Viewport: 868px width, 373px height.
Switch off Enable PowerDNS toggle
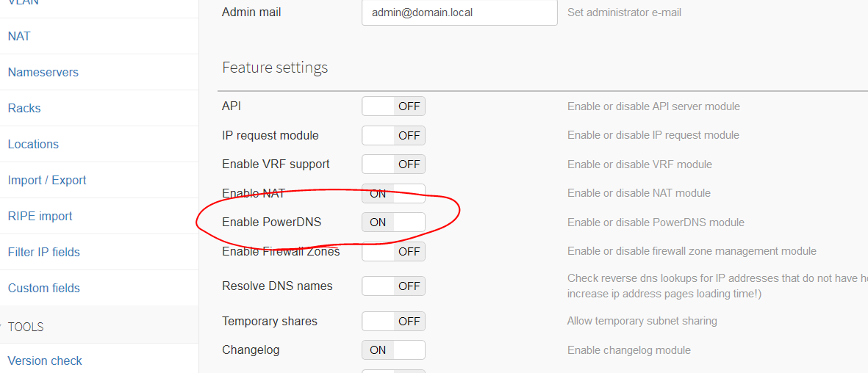[x=393, y=222]
